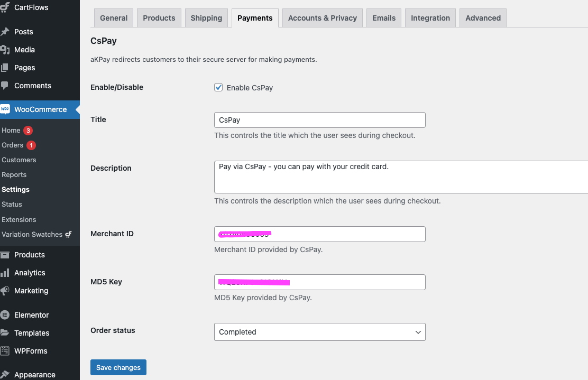This screenshot has height=380, width=588.
Task: Click the Home notification badge showing 3
Action: 28,131
